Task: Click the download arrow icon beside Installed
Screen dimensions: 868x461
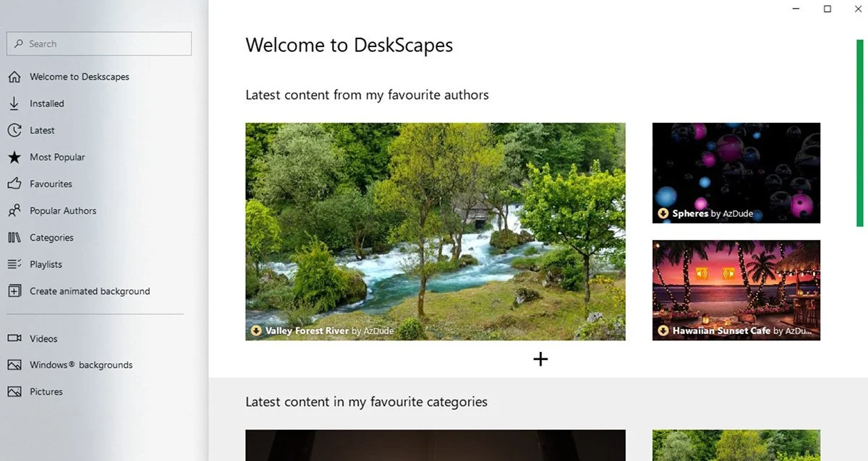Action: (x=14, y=103)
